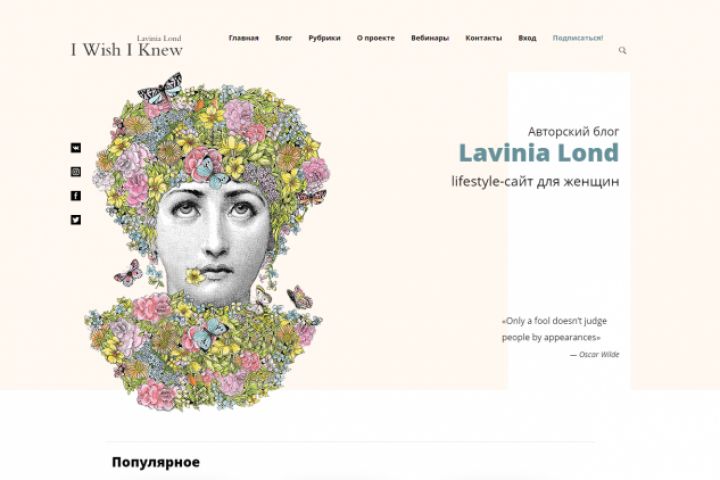Open the Twitter social icon
The width and height of the screenshot is (720, 480).
76,220
